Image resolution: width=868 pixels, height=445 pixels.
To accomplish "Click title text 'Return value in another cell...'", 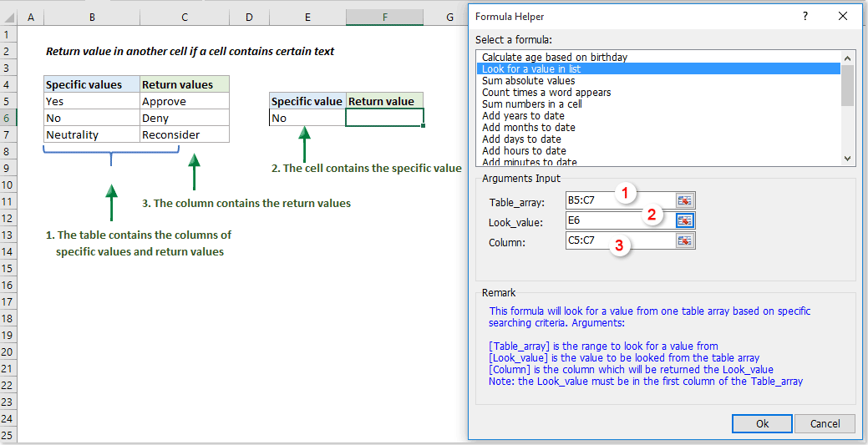I will [x=190, y=52].
